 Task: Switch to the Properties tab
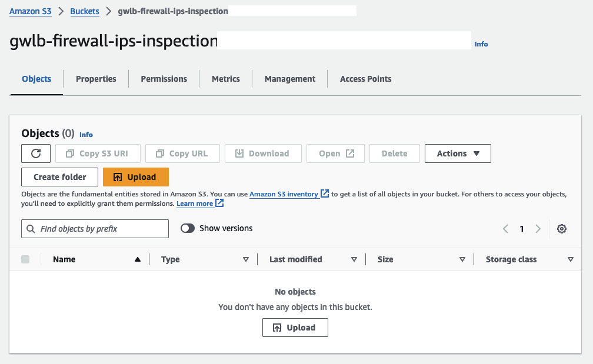pyautogui.click(x=96, y=79)
